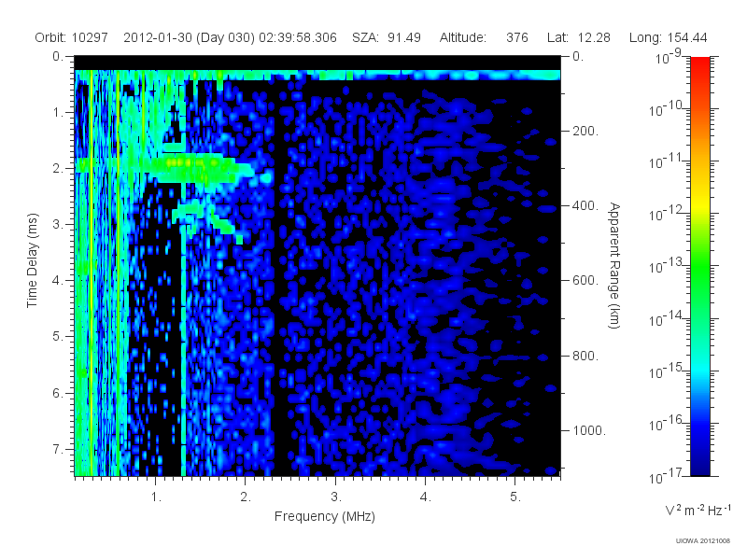Click the '200.' apparent range tick label
747x560 pixels.
coord(585,131)
